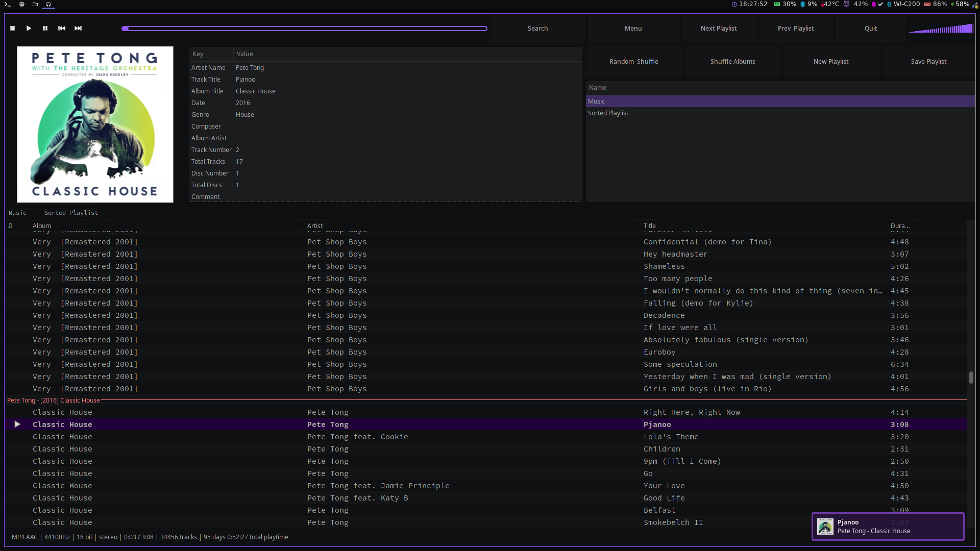This screenshot has width=980, height=551.
Task: Skip to previous track icon
Action: tap(61, 29)
